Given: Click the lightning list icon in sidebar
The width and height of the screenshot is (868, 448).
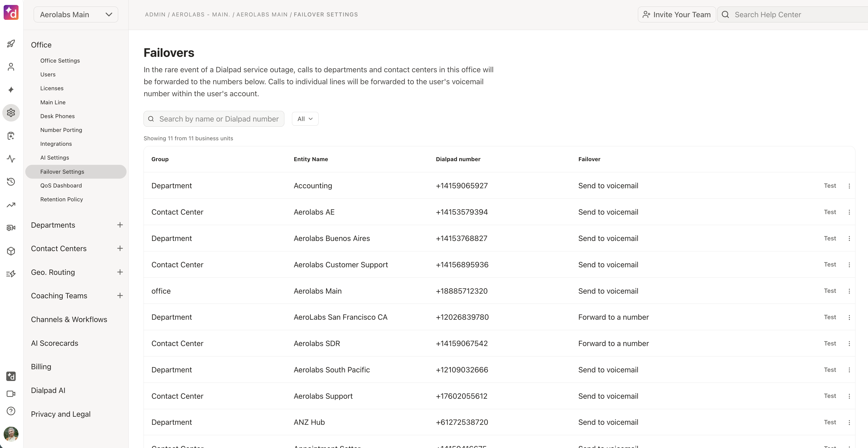Looking at the screenshot, I should click(11, 274).
